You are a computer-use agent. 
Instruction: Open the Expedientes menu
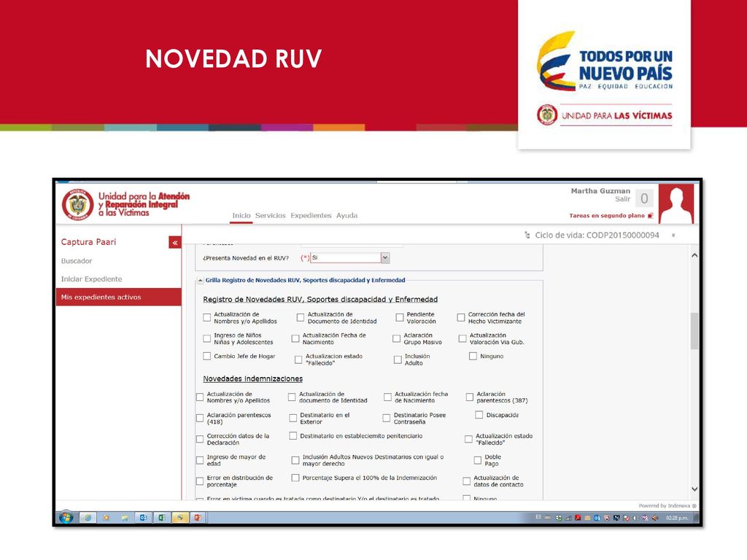coord(311,216)
